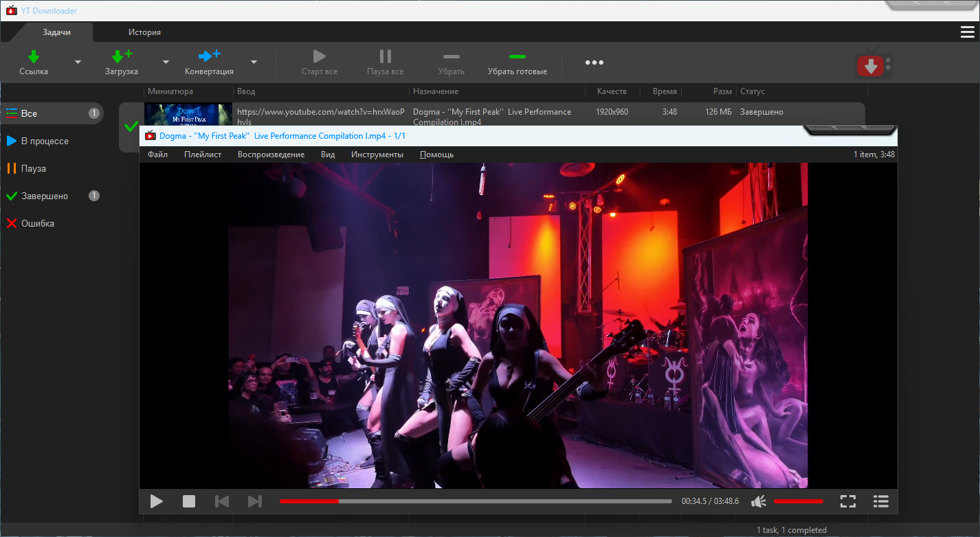The height and width of the screenshot is (537, 980).
Task: Mute audio with the speaker icon
Action: point(759,501)
